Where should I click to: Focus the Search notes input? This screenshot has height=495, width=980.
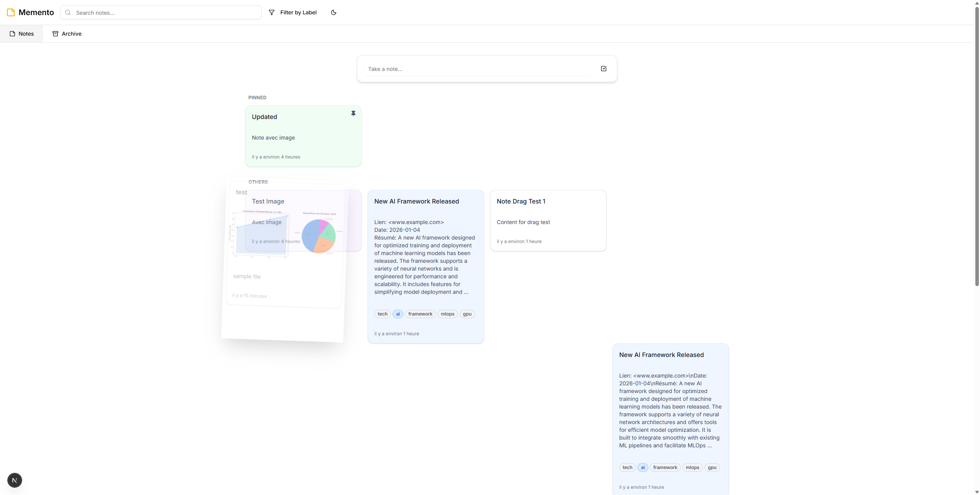[166, 12]
